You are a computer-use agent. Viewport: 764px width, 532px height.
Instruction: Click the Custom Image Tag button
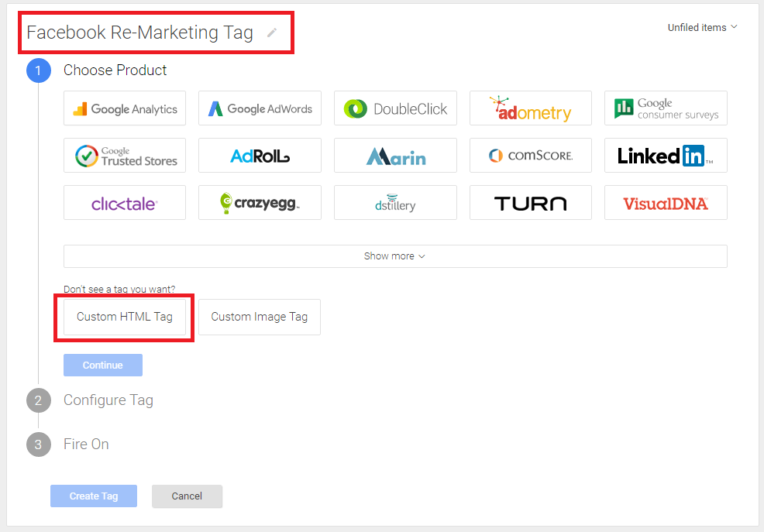pos(260,317)
